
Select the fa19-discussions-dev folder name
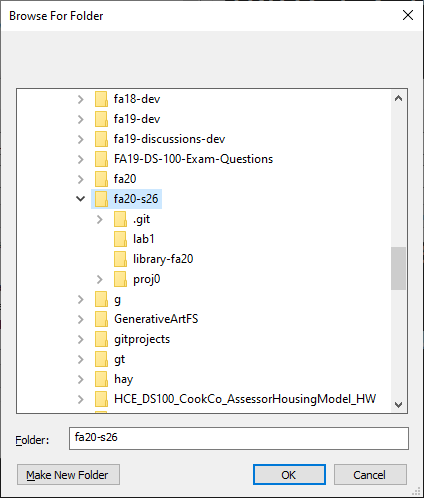[169, 139]
